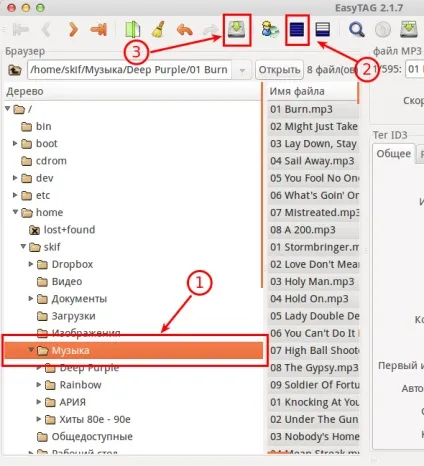The width and height of the screenshot is (424, 466).
Task: Select the Музыка folder in tree
Action: click(134, 350)
